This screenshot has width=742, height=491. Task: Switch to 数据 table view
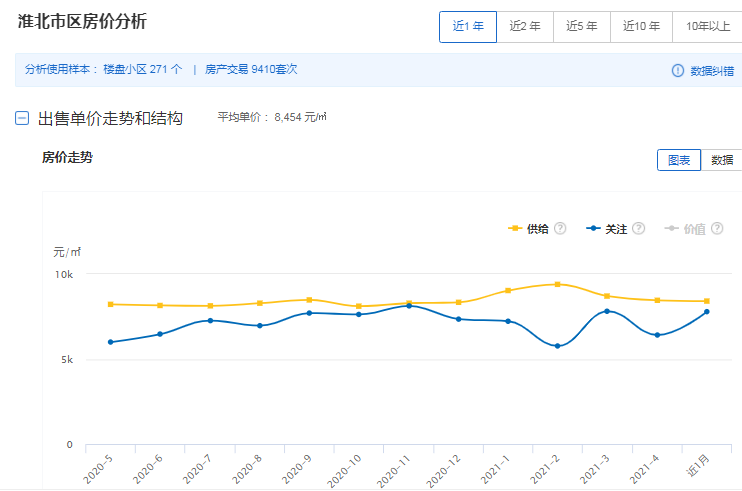[x=722, y=160]
